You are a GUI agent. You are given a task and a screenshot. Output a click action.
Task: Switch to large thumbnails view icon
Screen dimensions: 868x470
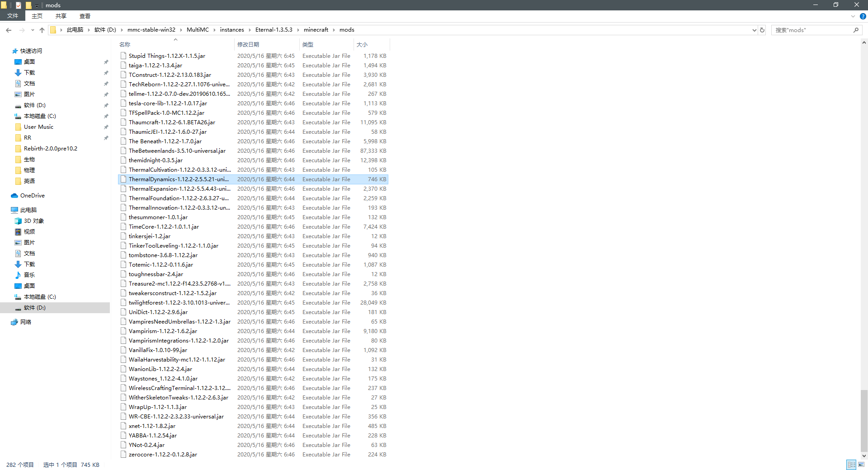click(x=861, y=465)
